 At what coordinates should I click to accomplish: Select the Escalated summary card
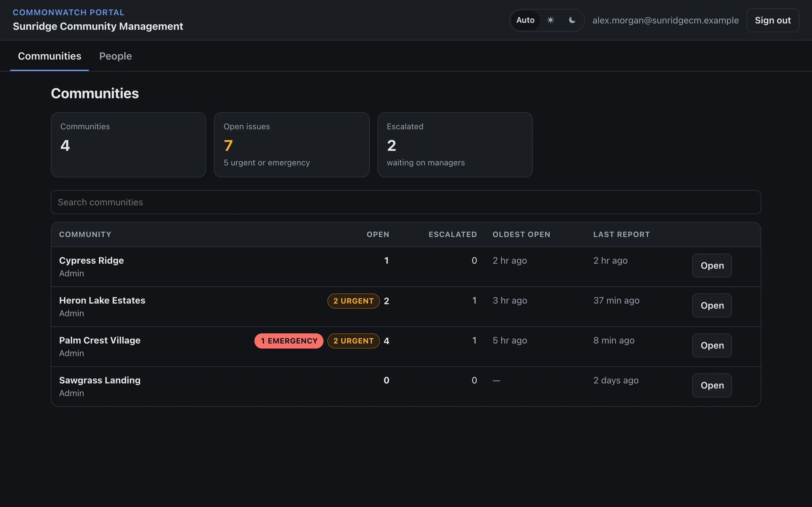455,145
